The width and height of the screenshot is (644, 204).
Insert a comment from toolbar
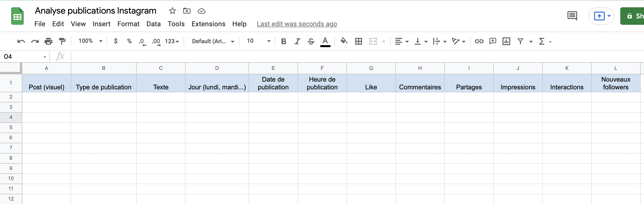pyautogui.click(x=493, y=41)
